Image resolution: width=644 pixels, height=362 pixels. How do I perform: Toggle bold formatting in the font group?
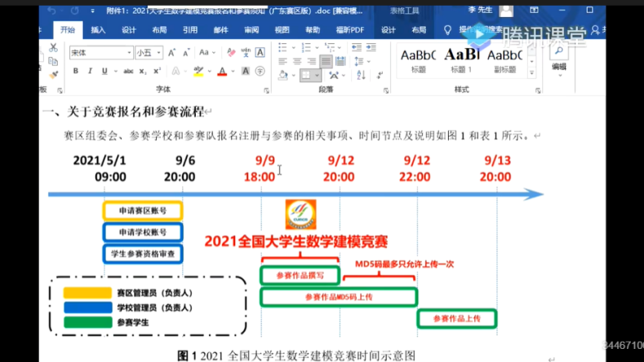(76, 72)
